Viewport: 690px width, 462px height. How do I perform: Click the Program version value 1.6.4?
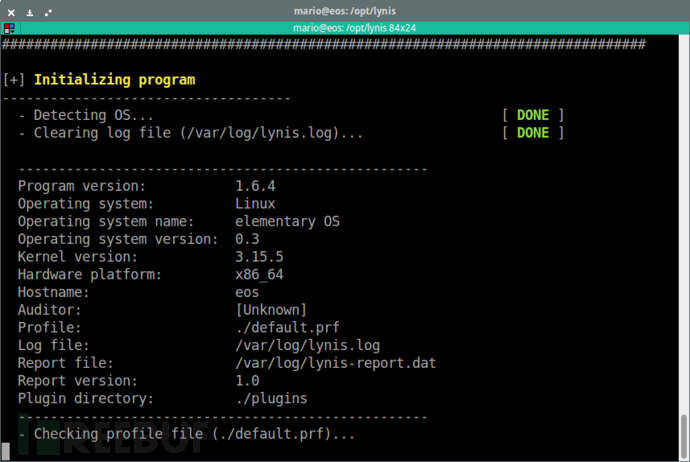point(255,186)
